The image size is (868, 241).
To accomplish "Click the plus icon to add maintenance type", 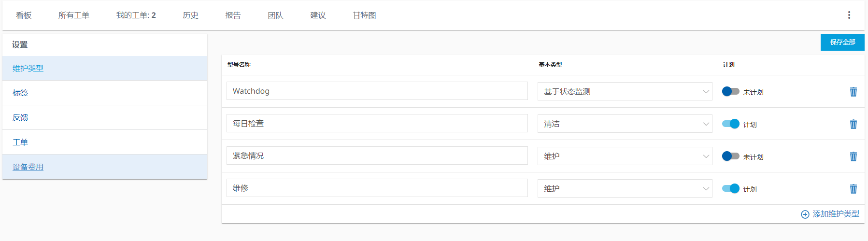I will [805, 214].
